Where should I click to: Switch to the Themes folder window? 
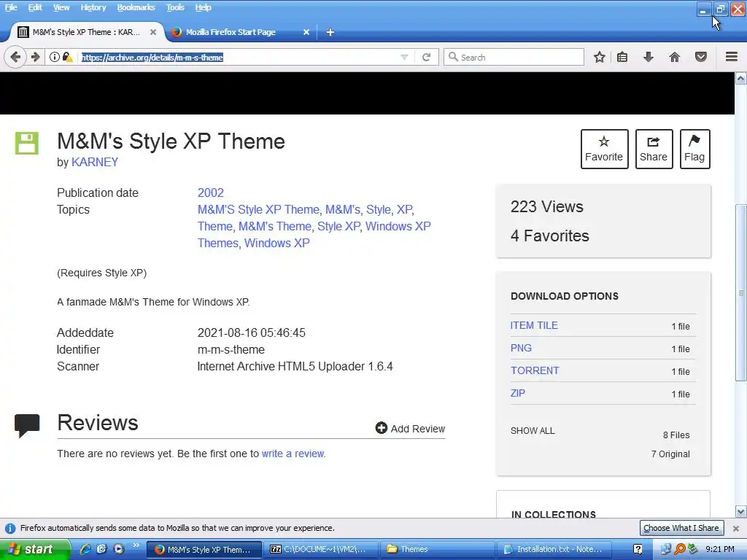437,549
